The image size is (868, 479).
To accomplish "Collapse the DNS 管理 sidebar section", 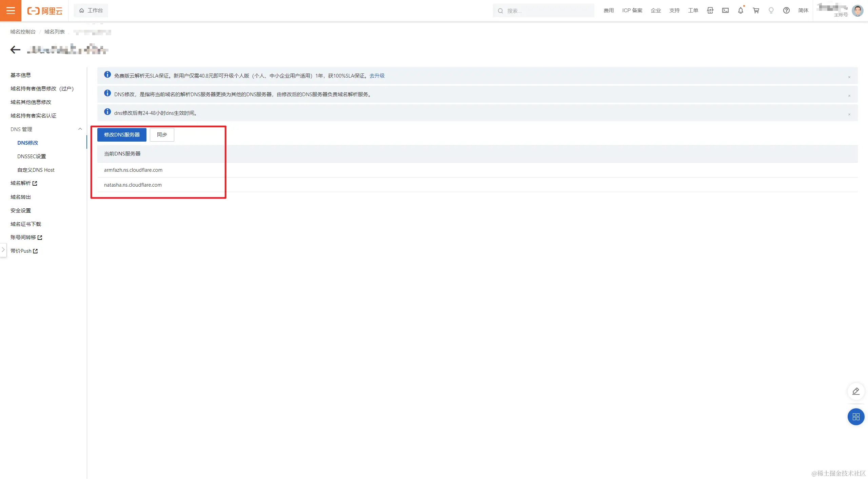I will pos(80,129).
